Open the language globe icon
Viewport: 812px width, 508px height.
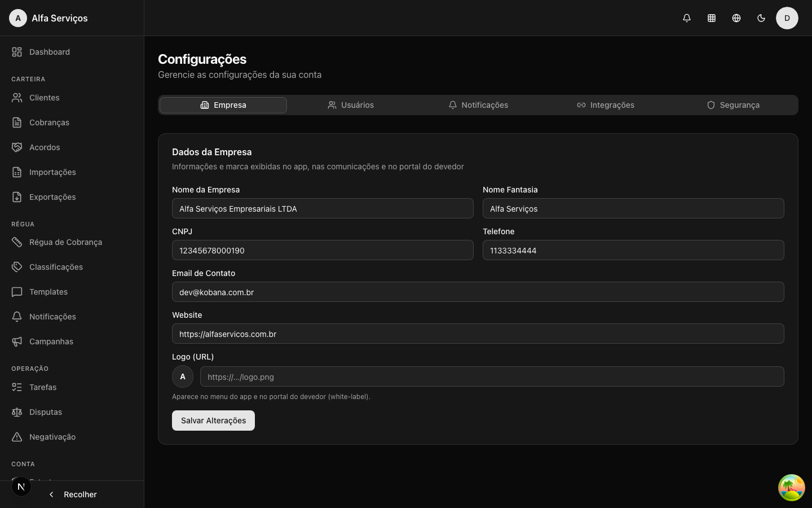736,18
